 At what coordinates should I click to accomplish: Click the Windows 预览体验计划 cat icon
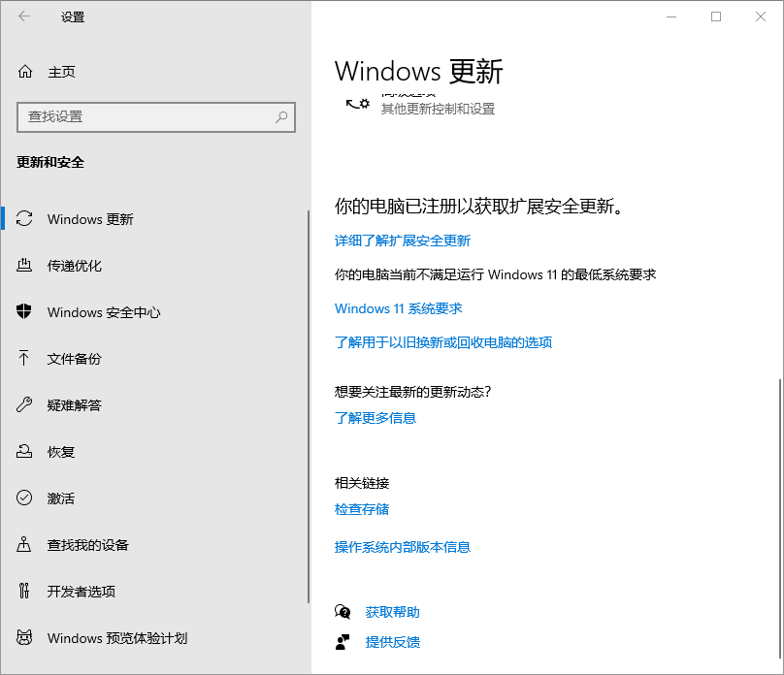pyautogui.click(x=24, y=637)
